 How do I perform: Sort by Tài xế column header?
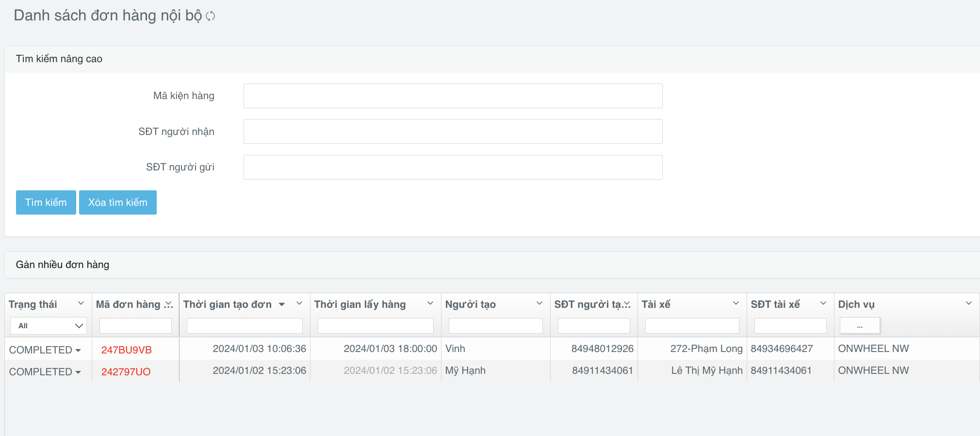point(656,304)
